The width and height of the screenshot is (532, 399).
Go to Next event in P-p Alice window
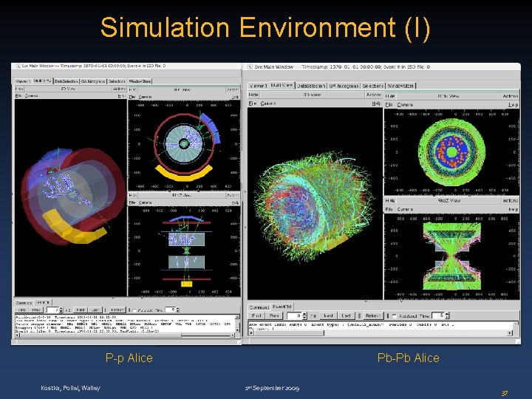pyautogui.click(x=81, y=310)
